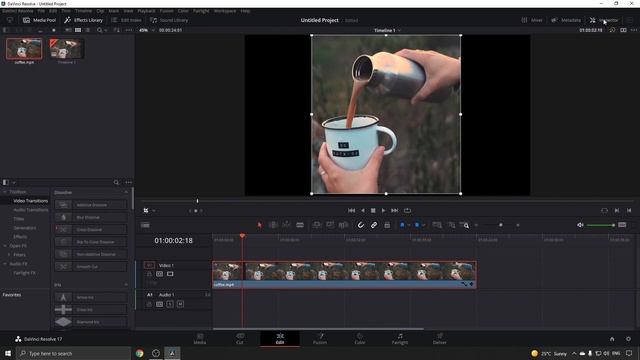Select the Additive Dissolve transition
This screenshot has width=640, height=360.
[x=91, y=205]
